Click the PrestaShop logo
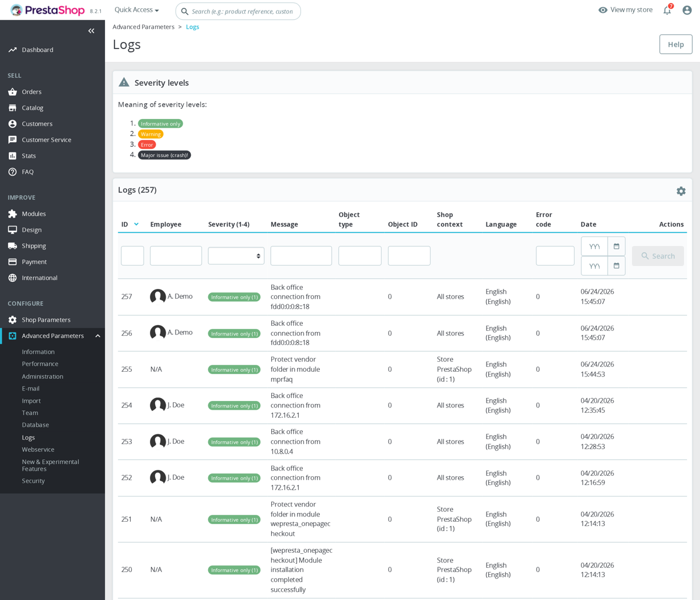 pyautogui.click(x=47, y=10)
